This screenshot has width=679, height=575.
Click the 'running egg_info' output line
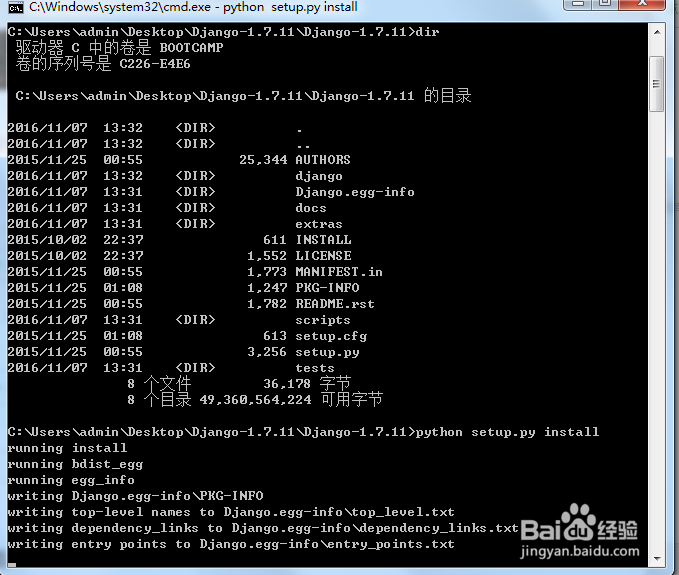coord(71,480)
